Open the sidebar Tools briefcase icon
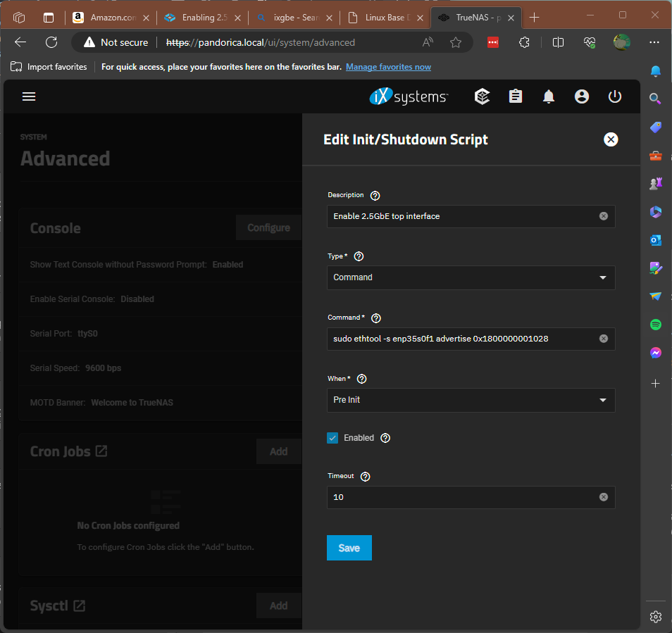The height and width of the screenshot is (633, 672). click(x=655, y=156)
